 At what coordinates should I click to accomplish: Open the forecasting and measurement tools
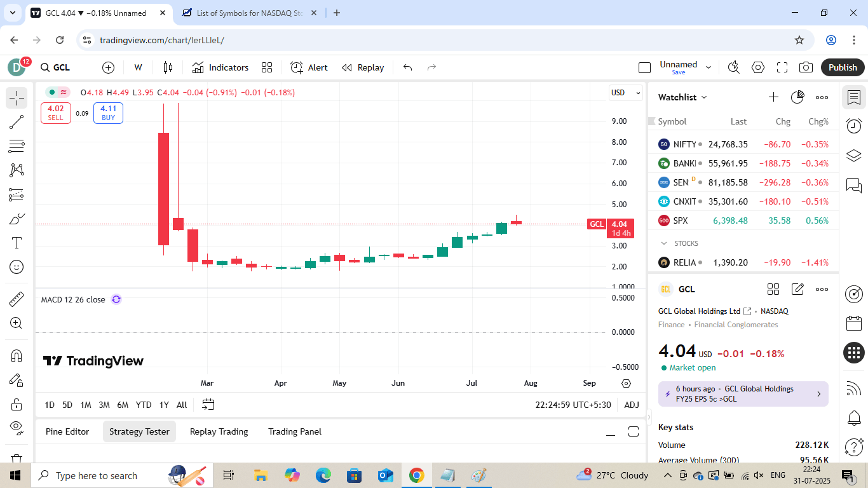[17, 194]
